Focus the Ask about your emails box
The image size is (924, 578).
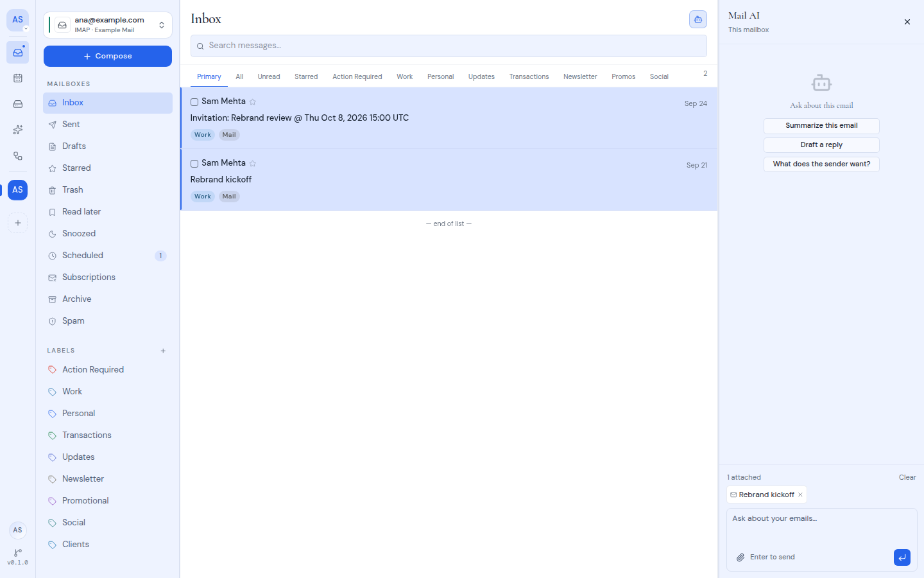[x=821, y=527]
